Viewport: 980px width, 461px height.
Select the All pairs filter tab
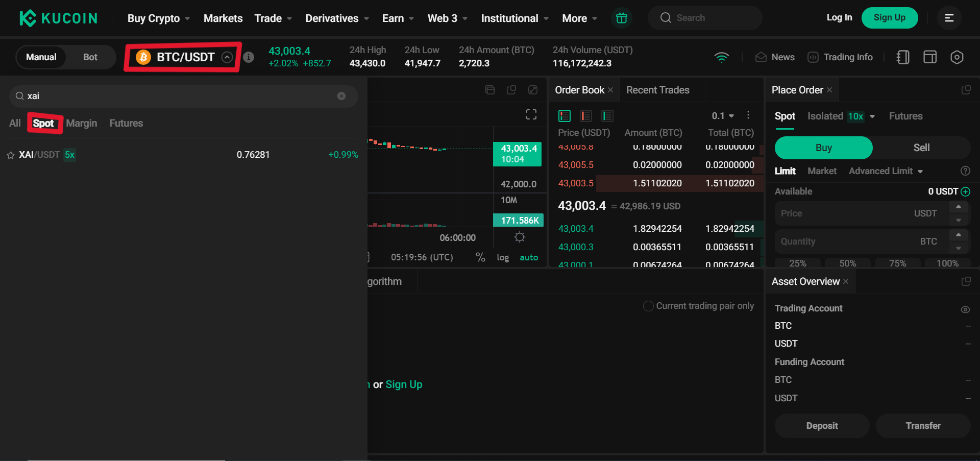pyautogui.click(x=15, y=123)
